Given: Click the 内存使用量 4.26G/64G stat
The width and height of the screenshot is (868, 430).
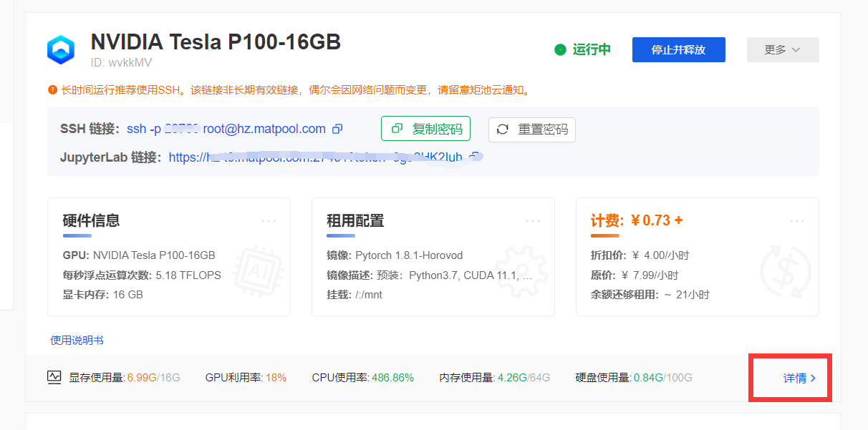Looking at the screenshot, I should (x=495, y=377).
